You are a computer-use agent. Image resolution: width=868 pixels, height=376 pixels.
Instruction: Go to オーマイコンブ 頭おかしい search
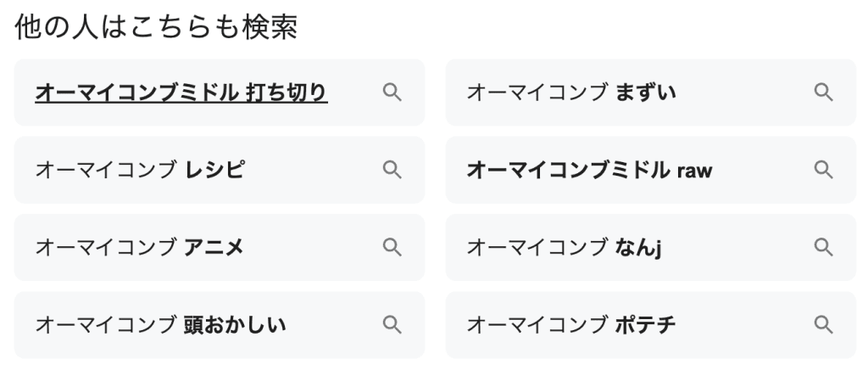tap(161, 324)
